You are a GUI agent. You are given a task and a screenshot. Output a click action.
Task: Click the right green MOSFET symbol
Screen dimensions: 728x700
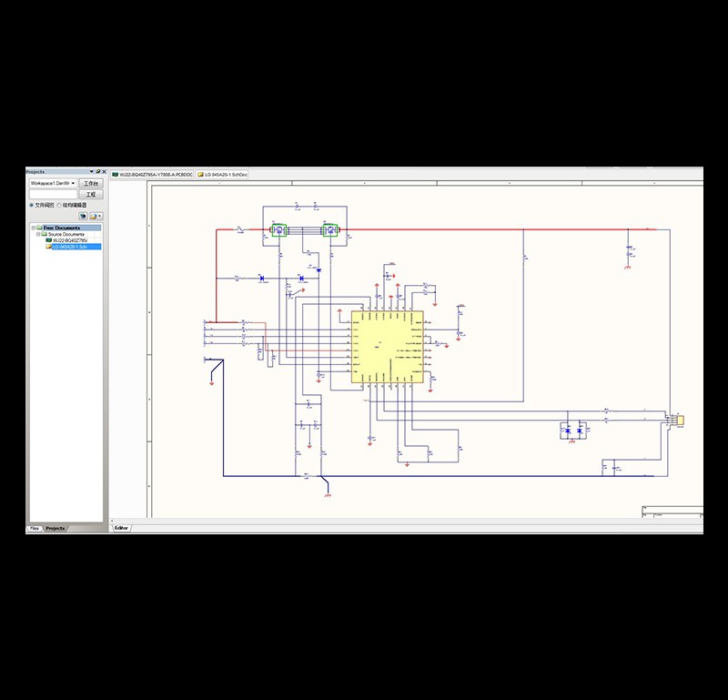tap(330, 230)
